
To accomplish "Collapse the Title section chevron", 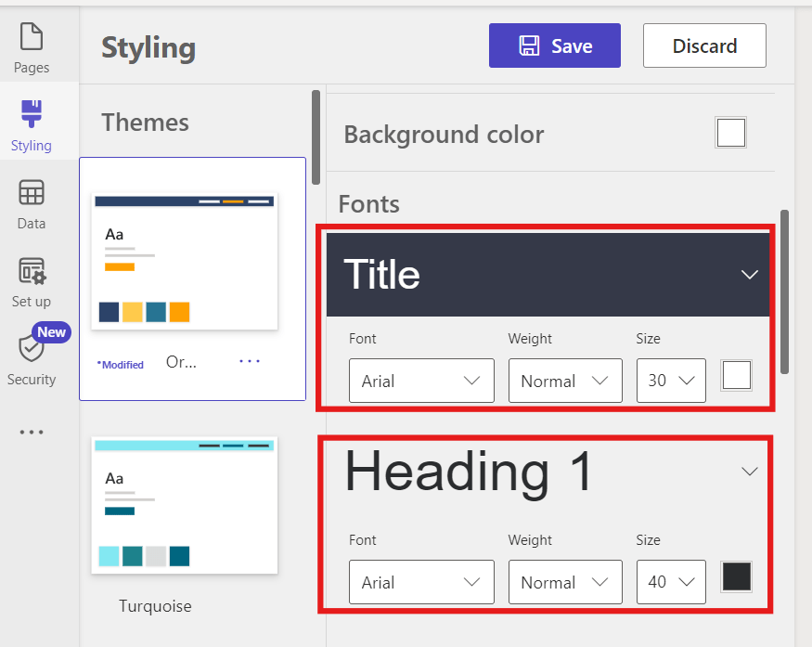I will click(750, 275).
